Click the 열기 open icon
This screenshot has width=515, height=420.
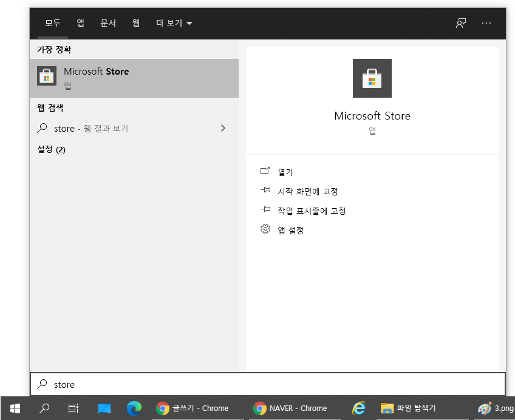265,171
